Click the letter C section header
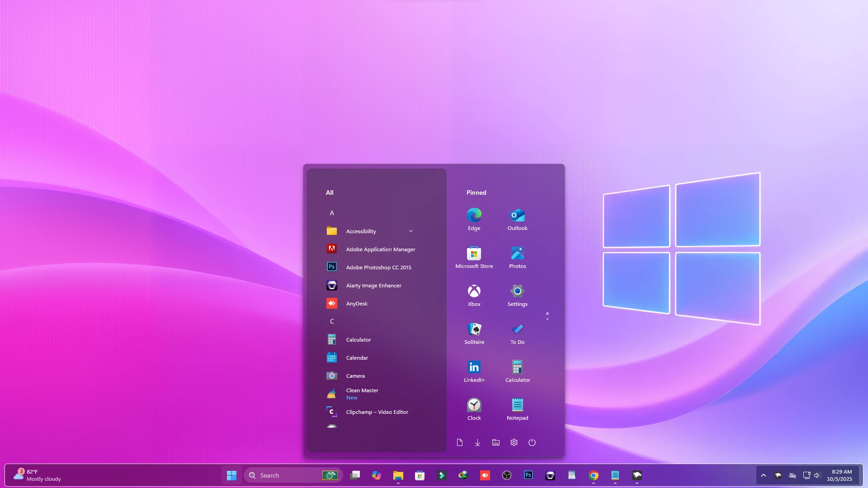868x488 pixels. 332,321
